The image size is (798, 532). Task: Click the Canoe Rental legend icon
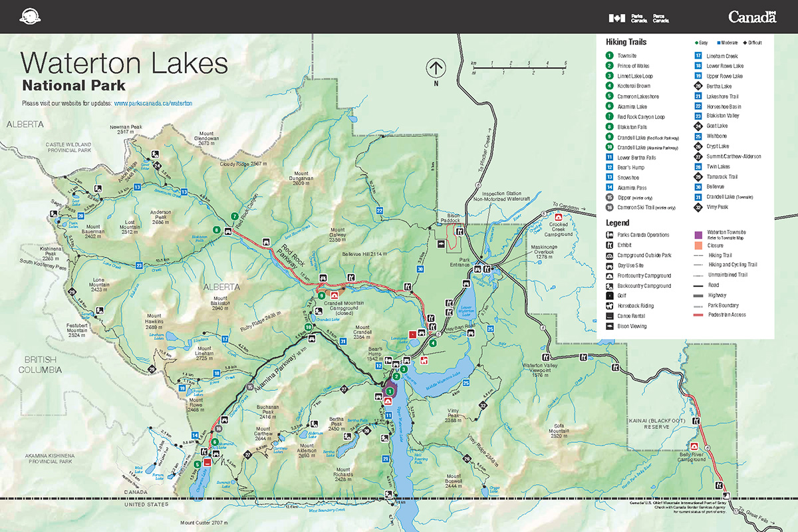pos(609,316)
